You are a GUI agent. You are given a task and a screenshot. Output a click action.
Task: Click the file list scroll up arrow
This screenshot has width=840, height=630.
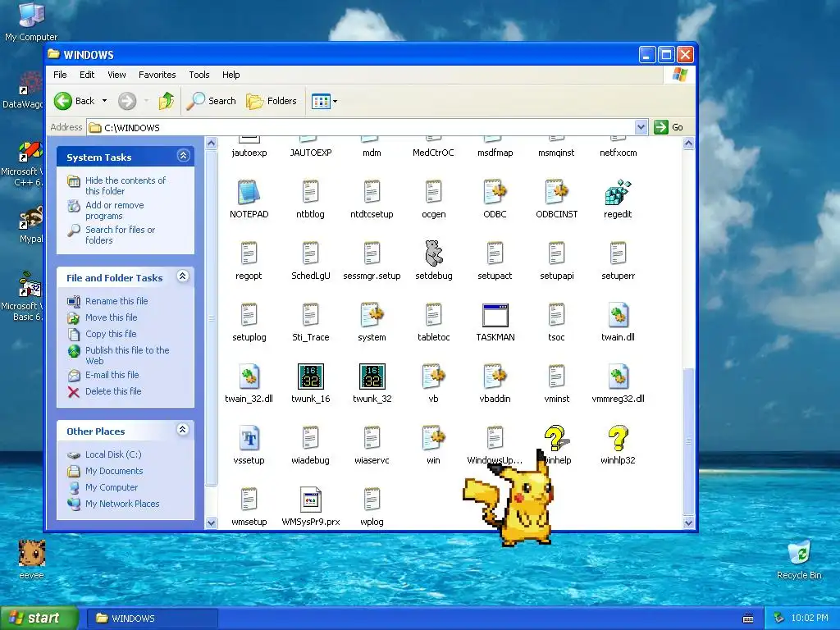click(688, 143)
